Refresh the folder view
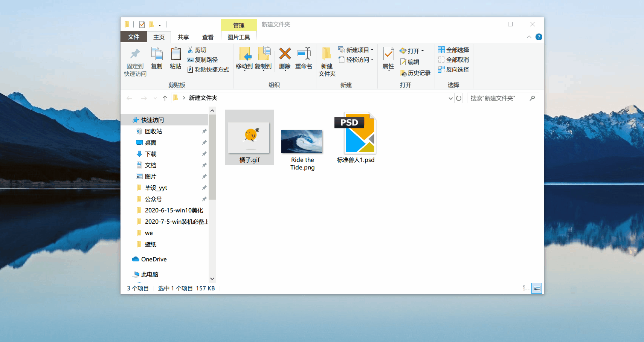Viewport: 644px width, 342px height. pos(458,98)
